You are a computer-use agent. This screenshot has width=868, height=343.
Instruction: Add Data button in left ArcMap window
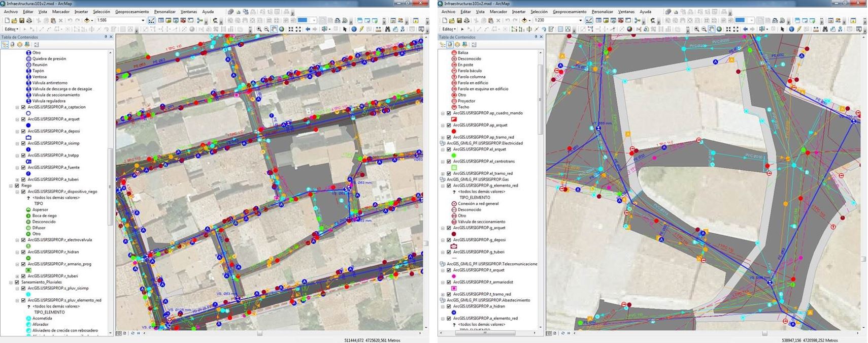click(x=87, y=20)
